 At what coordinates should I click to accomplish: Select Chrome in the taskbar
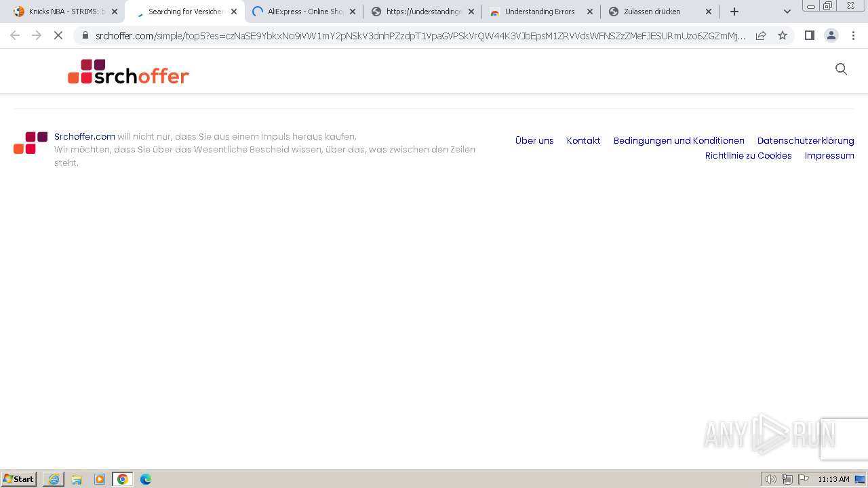[123, 479]
